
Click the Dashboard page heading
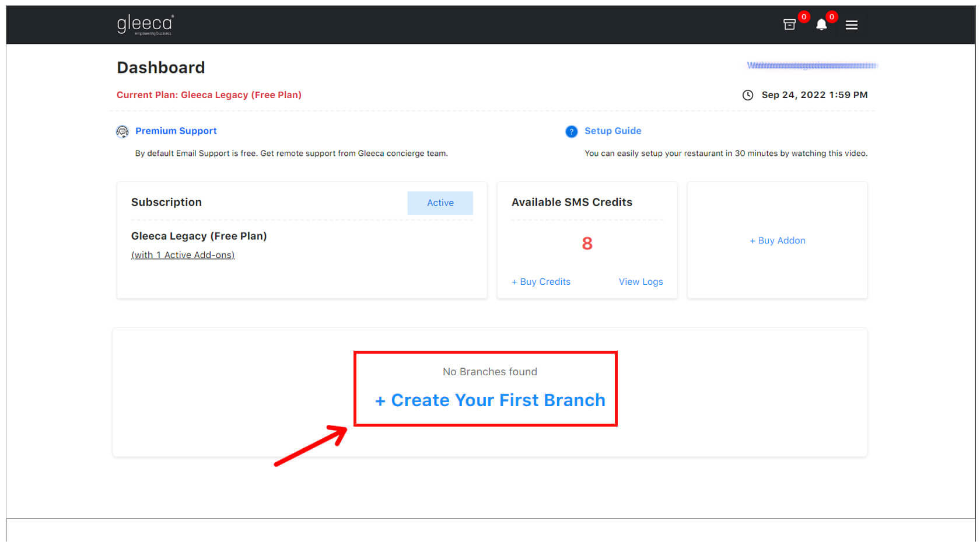point(161,68)
